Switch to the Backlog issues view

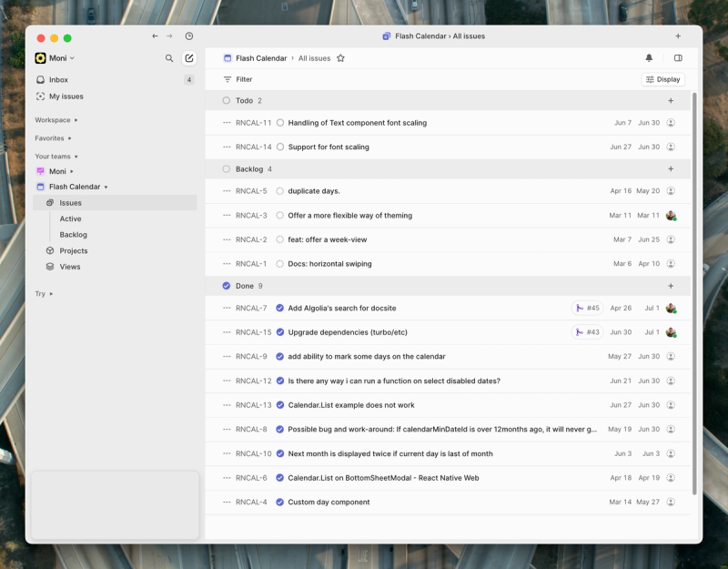(73, 234)
